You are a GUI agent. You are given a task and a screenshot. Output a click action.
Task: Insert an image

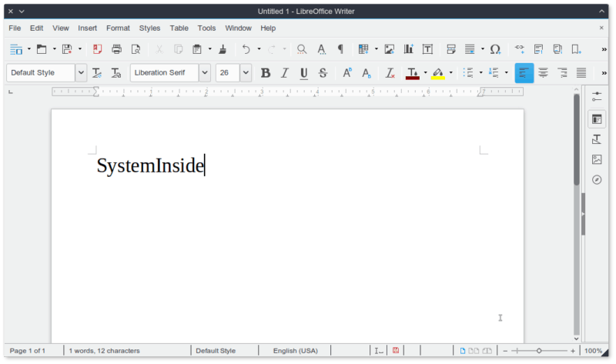pos(390,49)
